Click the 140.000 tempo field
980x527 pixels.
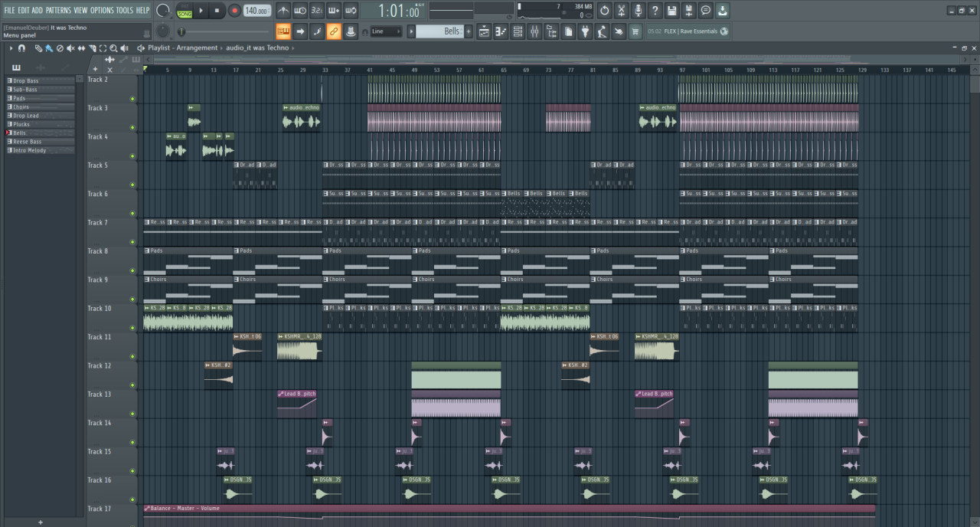click(x=257, y=11)
